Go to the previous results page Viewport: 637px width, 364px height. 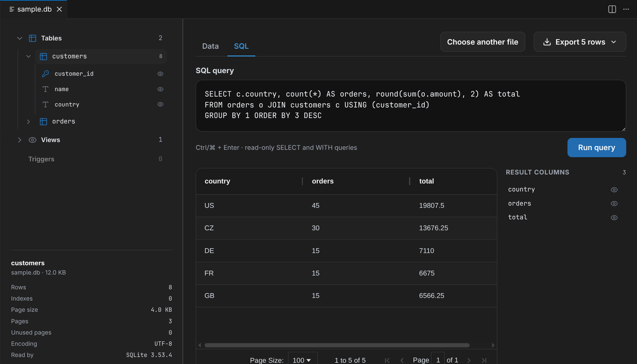pyautogui.click(x=402, y=360)
